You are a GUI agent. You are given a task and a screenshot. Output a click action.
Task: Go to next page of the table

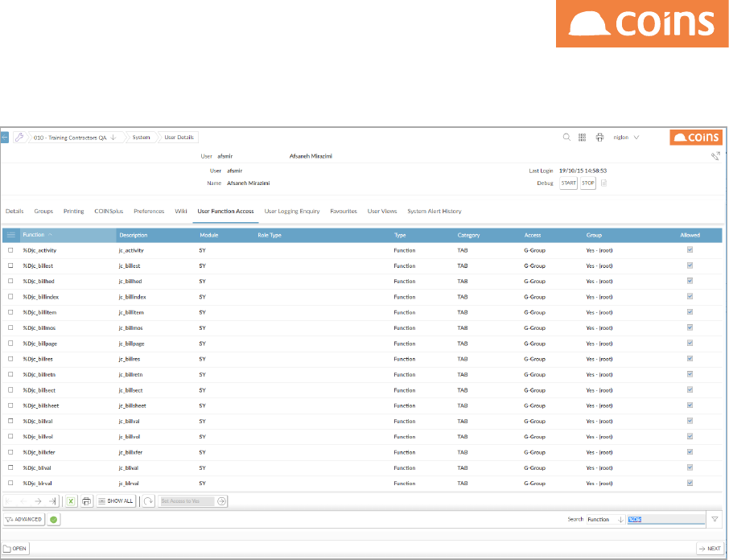pyautogui.click(x=38, y=501)
